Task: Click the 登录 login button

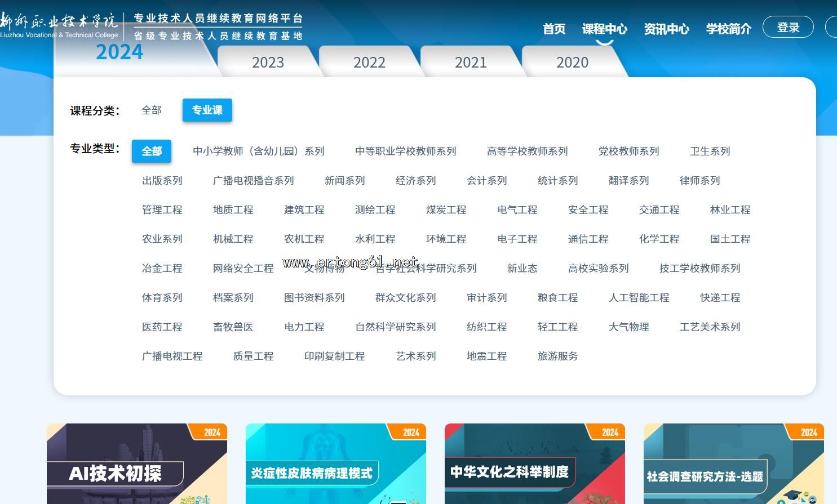Action: click(x=787, y=28)
